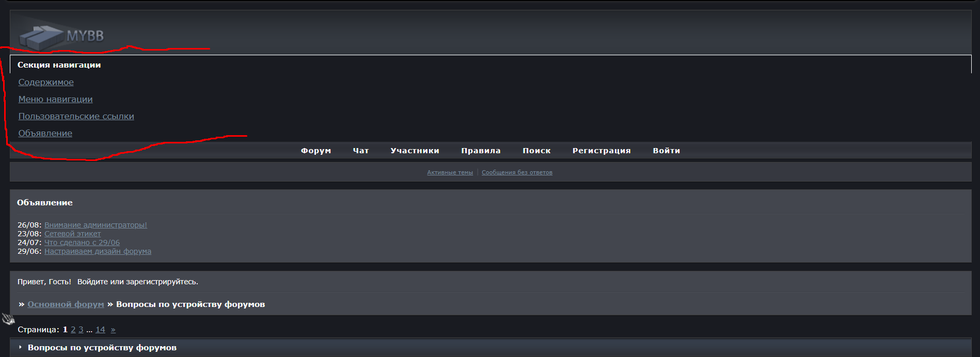Open the Сетевой этикет announcement
Viewport: 980px width, 357px height.
pos(72,234)
